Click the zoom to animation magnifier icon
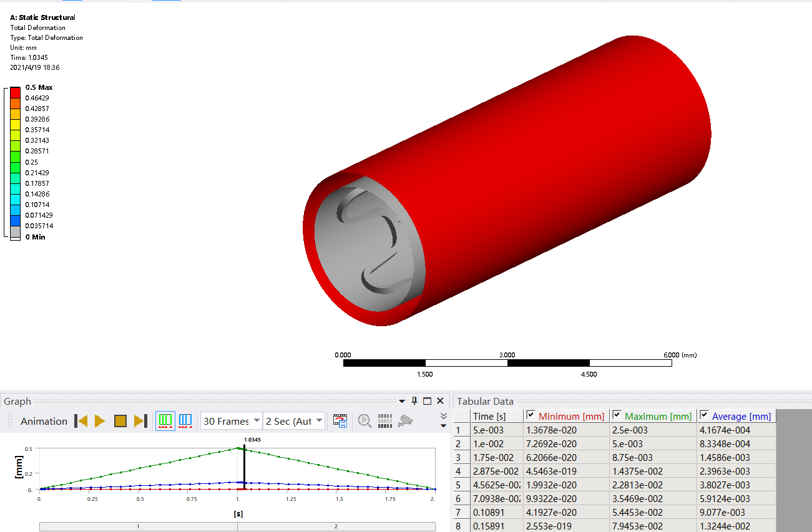 coord(365,421)
